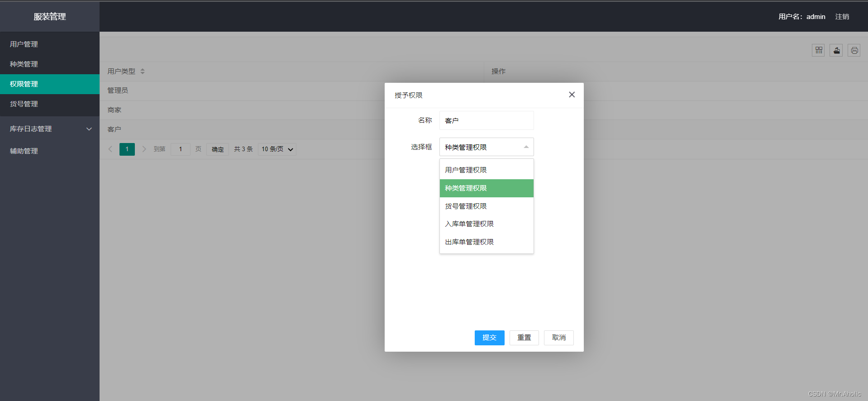Choose 出库单管理权限 option

pyautogui.click(x=486, y=242)
